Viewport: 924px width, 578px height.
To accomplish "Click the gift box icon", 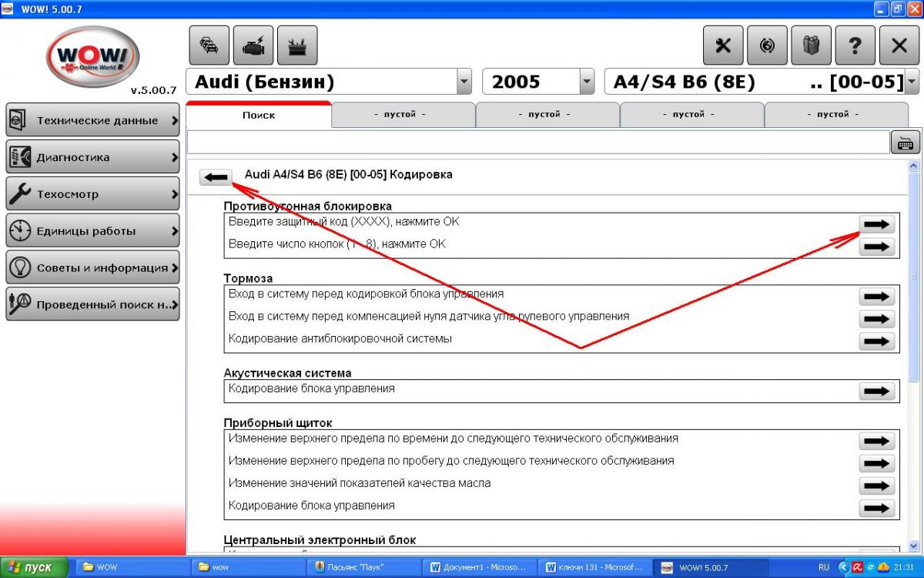I will [811, 45].
